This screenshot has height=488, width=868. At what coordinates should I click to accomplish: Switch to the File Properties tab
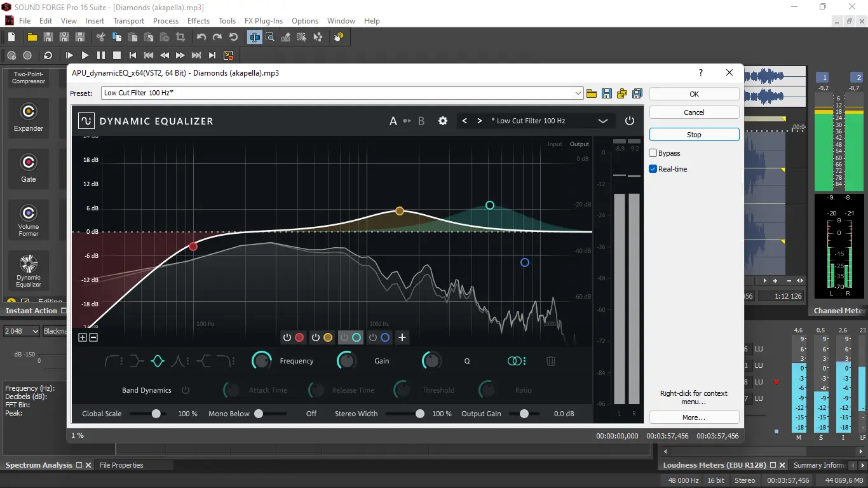tap(121, 465)
